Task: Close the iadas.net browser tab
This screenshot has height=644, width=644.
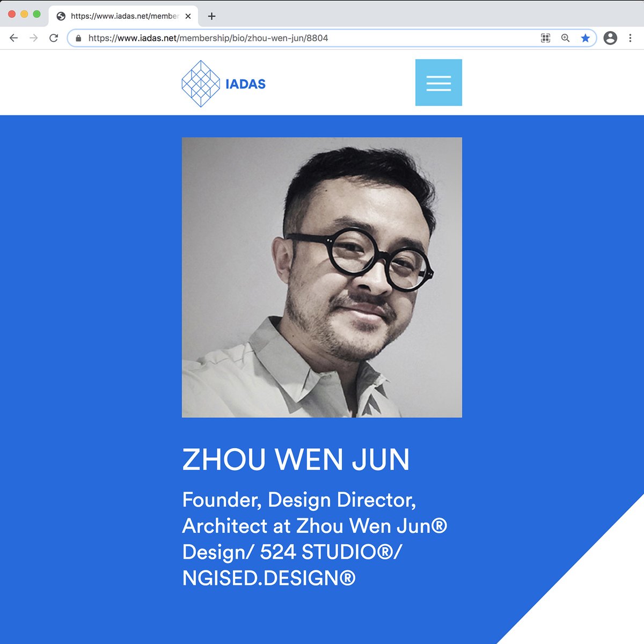Action: [188, 16]
